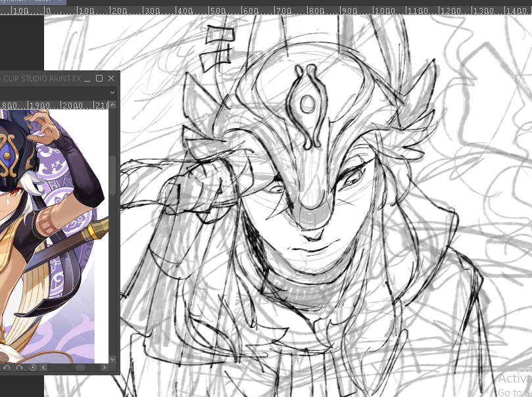Maximize the floating CLIP STUDIO PAINT EX window
Image resolution: width=532 pixels, height=397 pixels.
[x=99, y=78]
